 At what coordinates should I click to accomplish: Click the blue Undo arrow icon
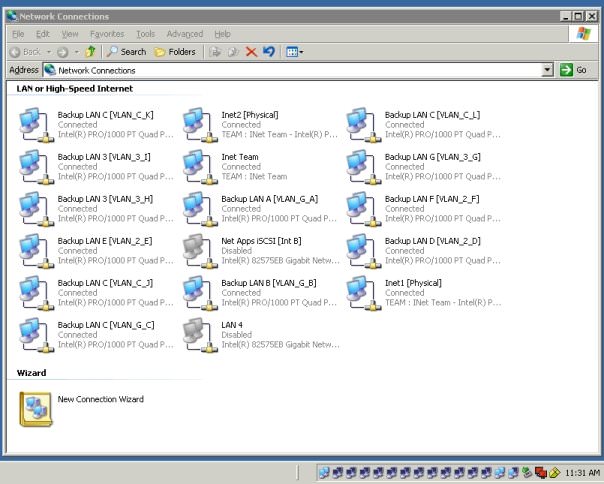(x=269, y=51)
